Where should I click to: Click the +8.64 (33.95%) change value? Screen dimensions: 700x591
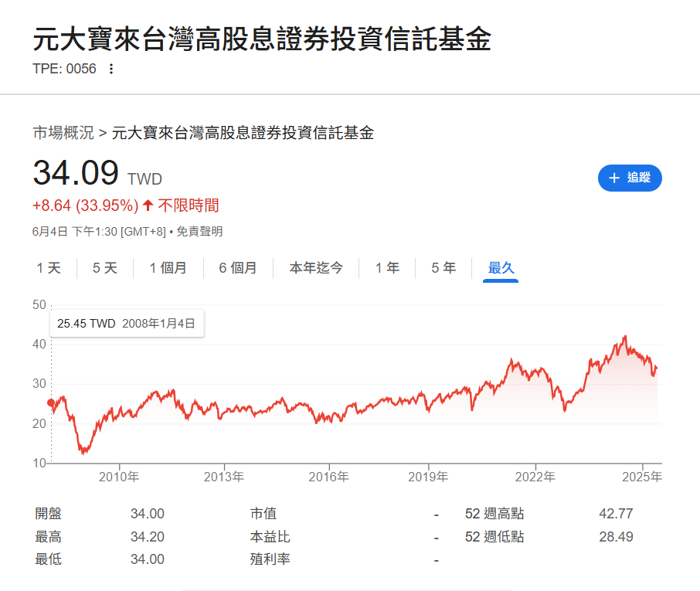[85, 205]
